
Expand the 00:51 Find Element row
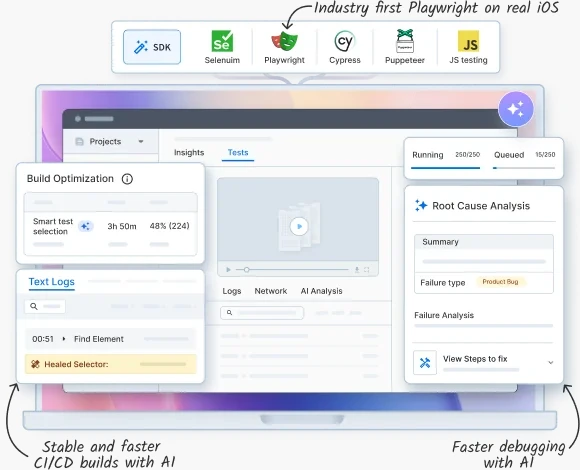click(x=111, y=339)
